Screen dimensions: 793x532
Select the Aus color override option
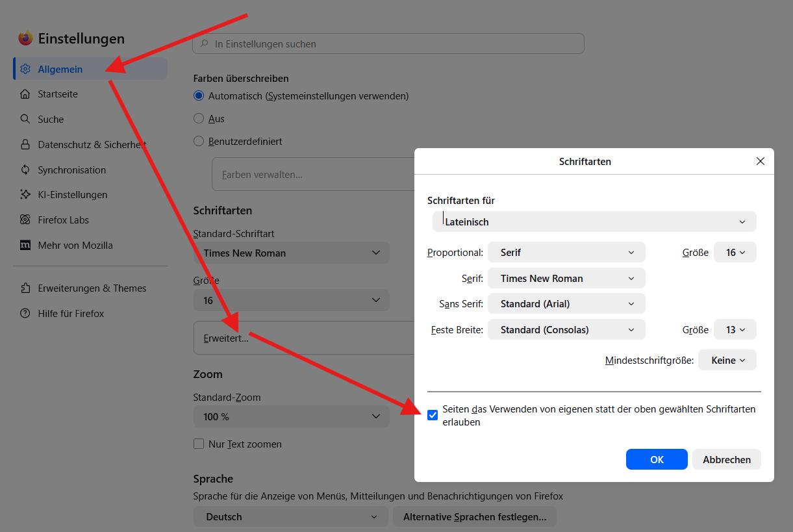click(199, 119)
